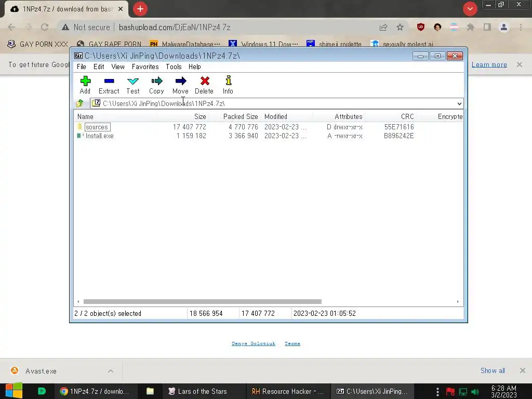Delete selection using red X icon
Image resolution: width=532 pixels, height=399 pixels.
click(205, 81)
